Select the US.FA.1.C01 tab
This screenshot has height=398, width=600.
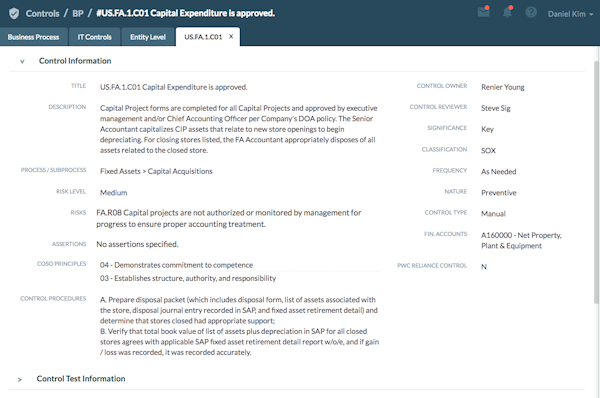coord(204,37)
